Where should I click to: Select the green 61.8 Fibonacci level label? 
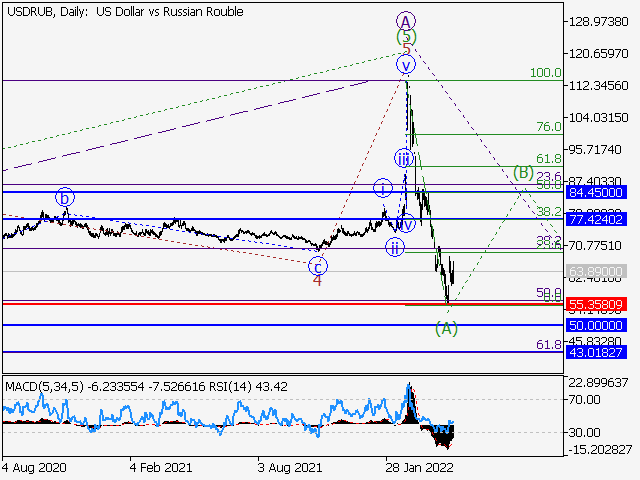tap(549, 159)
